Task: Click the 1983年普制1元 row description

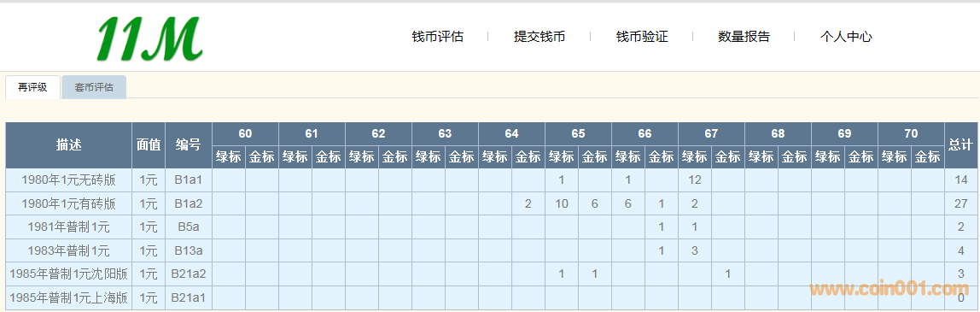Action: click(x=69, y=250)
